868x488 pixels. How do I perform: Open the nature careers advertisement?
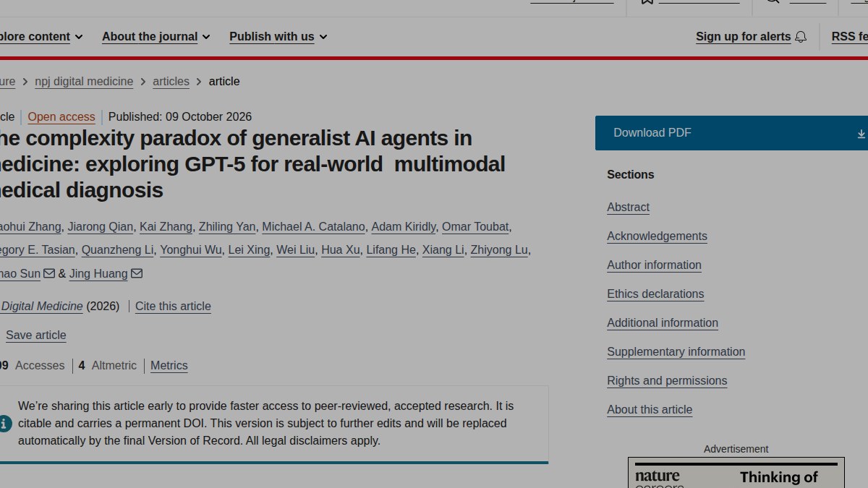(x=736, y=473)
